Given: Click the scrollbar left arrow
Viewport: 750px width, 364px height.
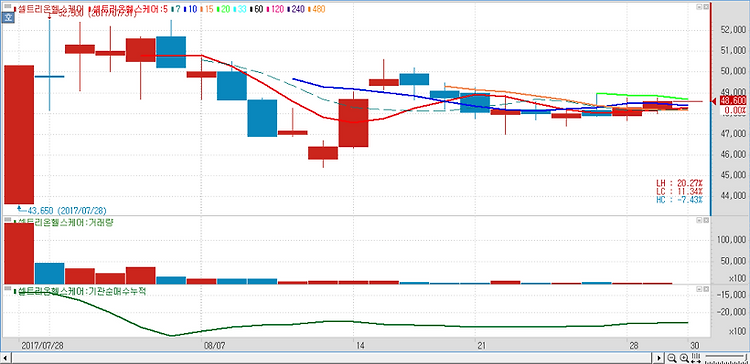Looking at the screenshot, I should (7, 358).
